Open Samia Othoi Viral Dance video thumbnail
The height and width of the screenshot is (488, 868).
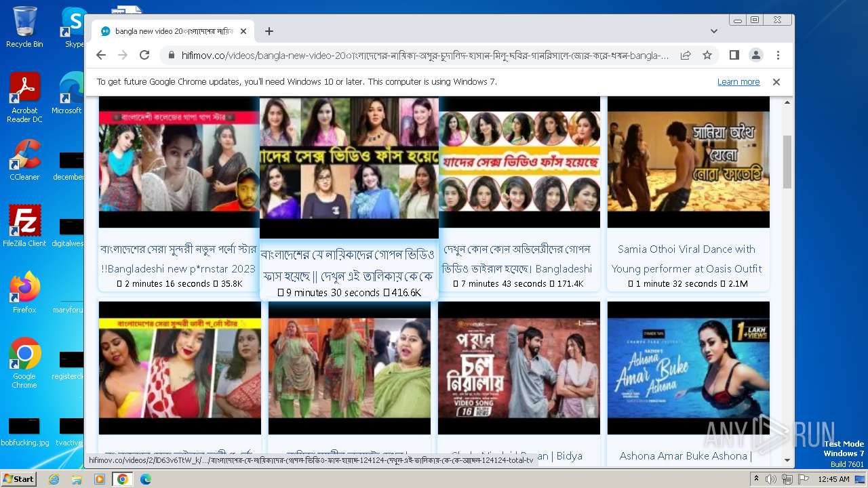[x=688, y=162]
